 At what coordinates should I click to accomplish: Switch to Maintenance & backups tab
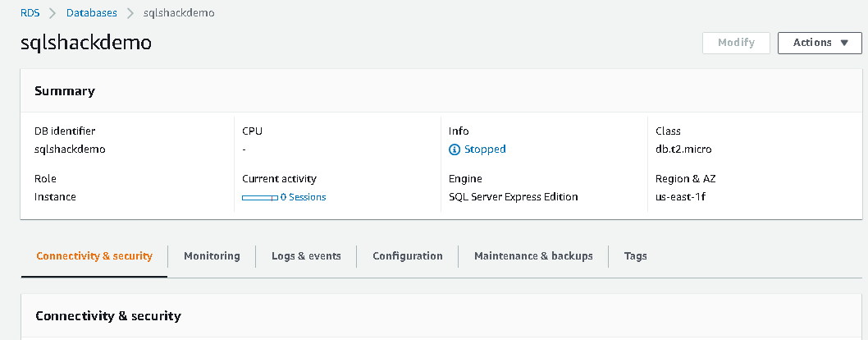coord(533,256)
